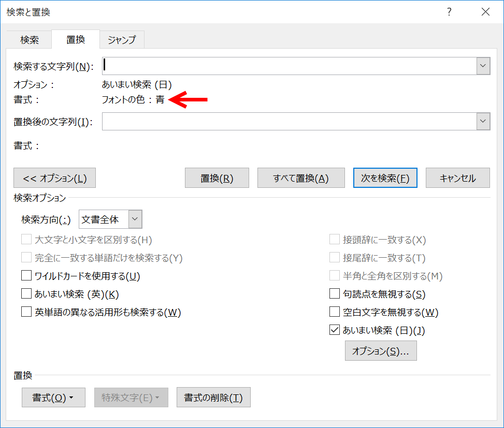Switch to the ジャンプ tab
504x428 pixels.
pos(122,39)
